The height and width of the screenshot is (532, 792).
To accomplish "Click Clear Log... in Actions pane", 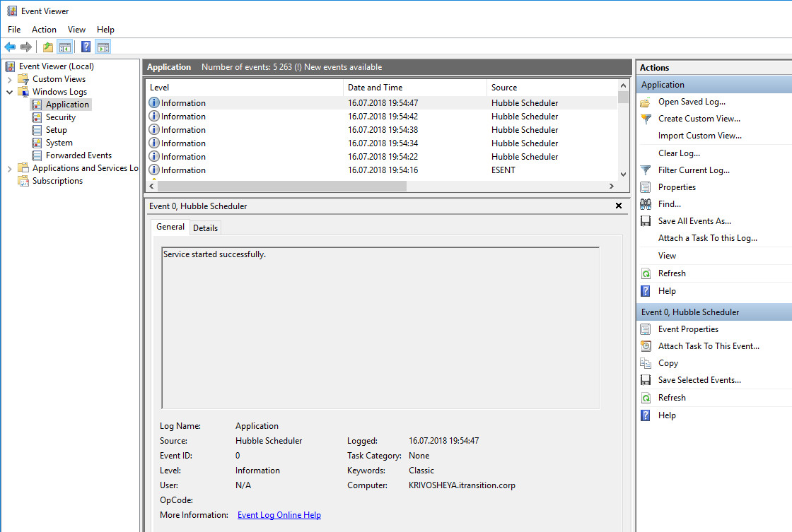I will (679, 153).
